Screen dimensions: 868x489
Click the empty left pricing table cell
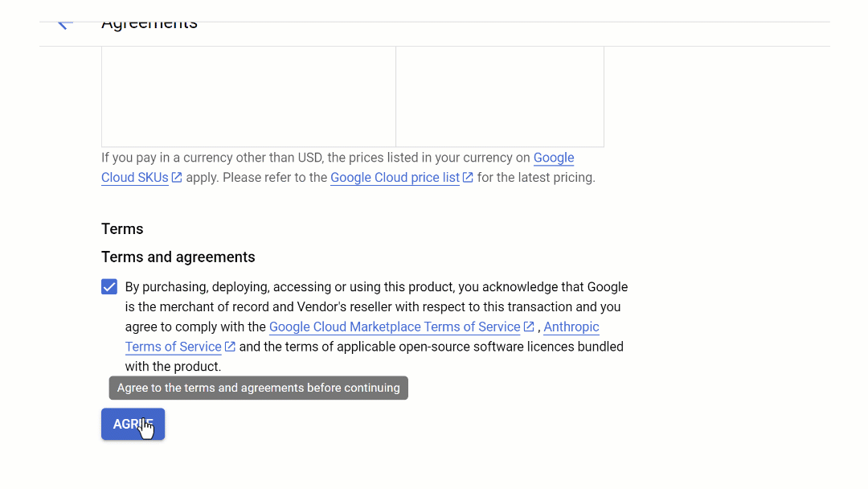pos(248,97)
